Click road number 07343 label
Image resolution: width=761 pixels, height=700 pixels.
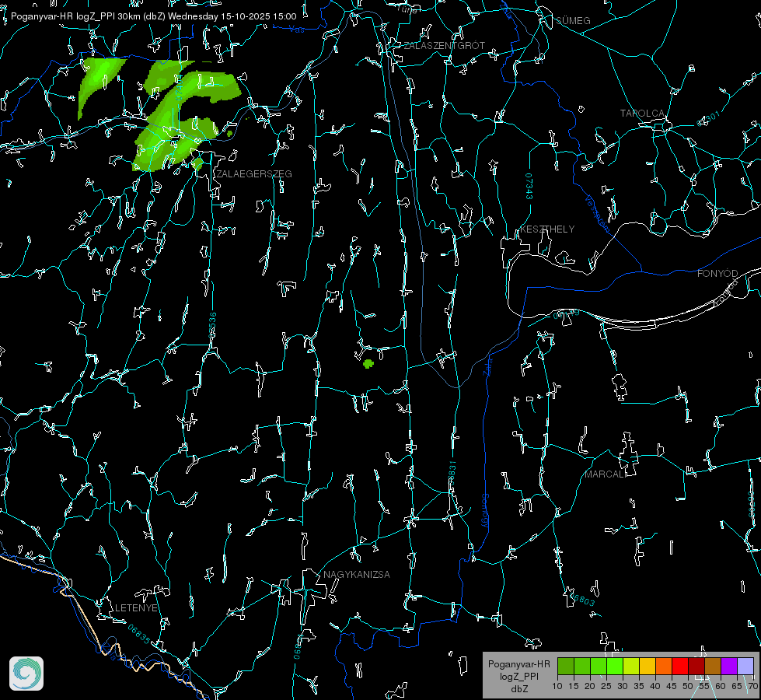[x=529, y=187]
